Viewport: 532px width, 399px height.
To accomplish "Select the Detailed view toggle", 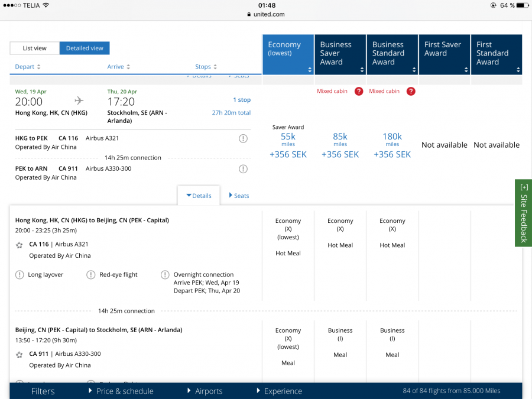I will click(85, 48).
